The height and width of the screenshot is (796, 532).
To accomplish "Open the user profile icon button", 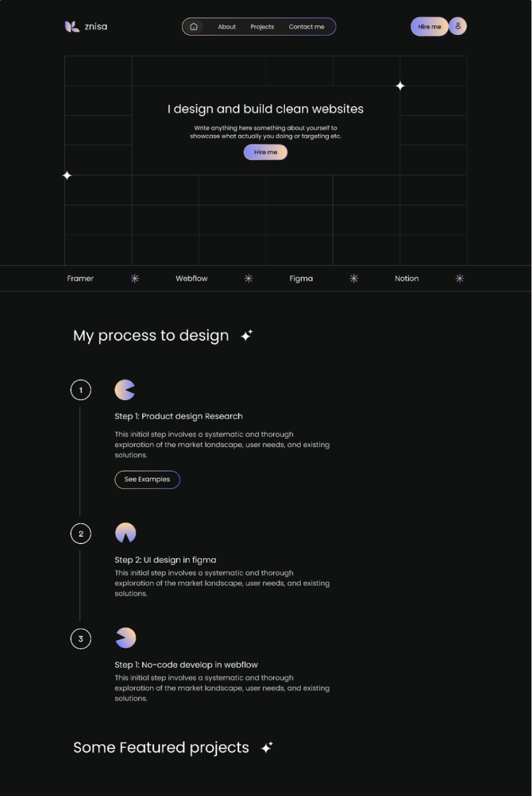I will (458, 26).
